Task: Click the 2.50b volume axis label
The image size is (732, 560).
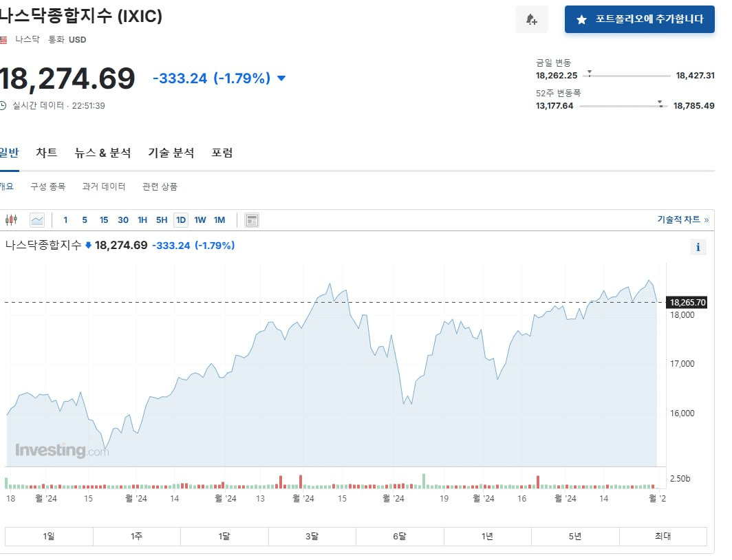Action: pos(680,478)
